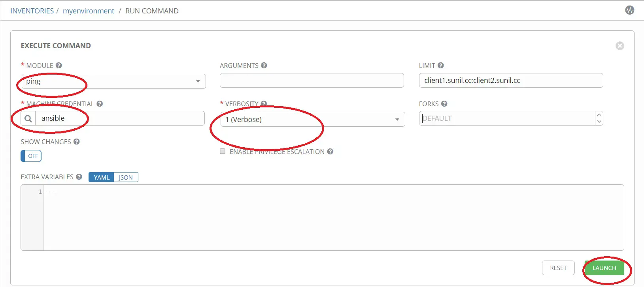Open the Verbosity dropdown
Viewport: 644px width, 287px height.
[x=313, y=119]
